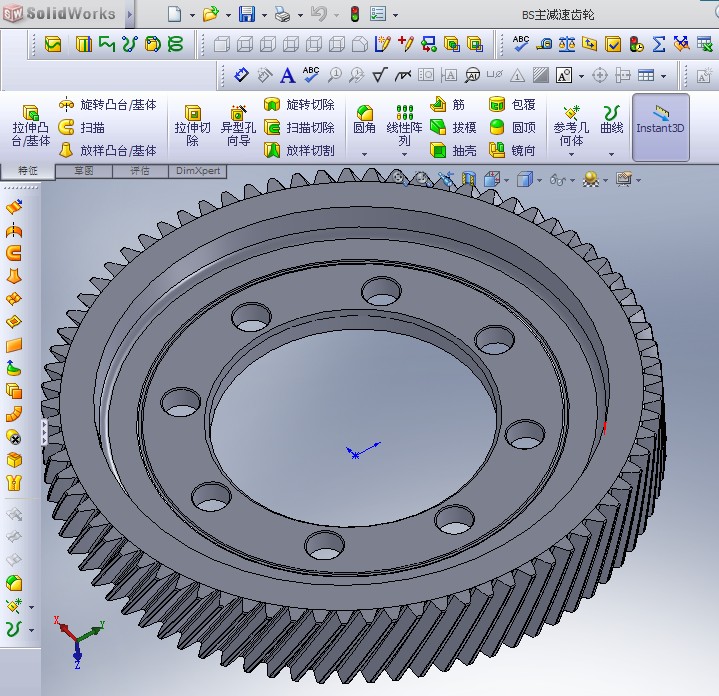Select 旋转切除 revolved cut tool
The height and width of the screenshot is (696, 719).
299,105
